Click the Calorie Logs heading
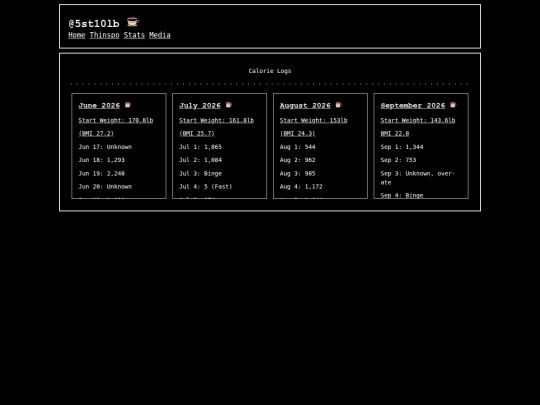Image resolution: width=540 pixels, height=405 pixels. point(270,71)
